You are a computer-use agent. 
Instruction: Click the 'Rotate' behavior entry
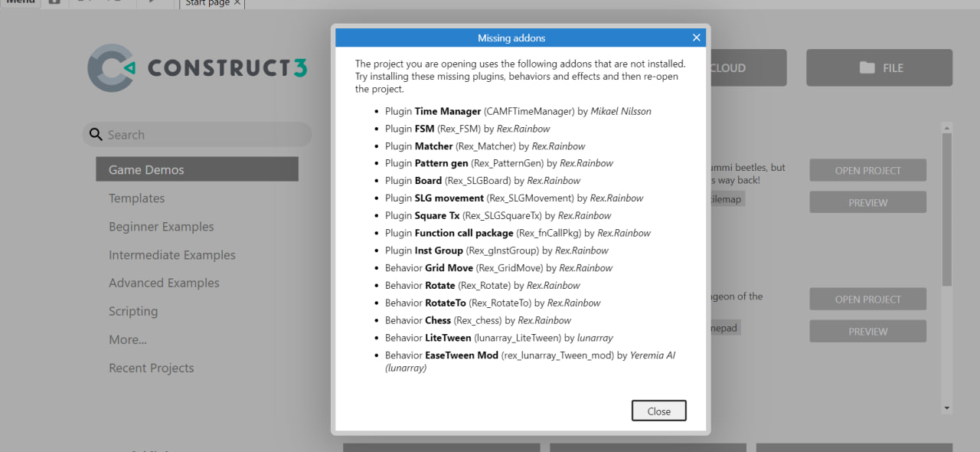[x=483, y=286]
